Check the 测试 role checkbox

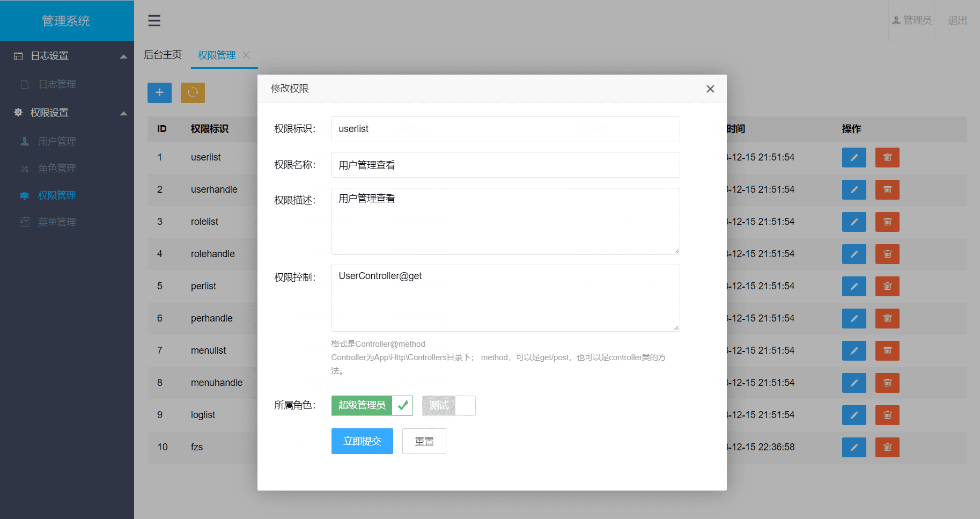[448, 405]
